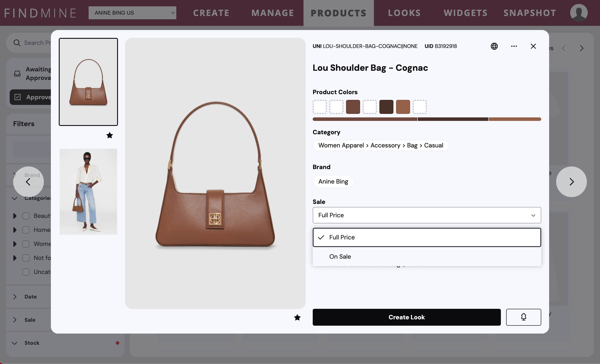
Task: Click the previous page chevron at top right
Action: click(563, 48)
